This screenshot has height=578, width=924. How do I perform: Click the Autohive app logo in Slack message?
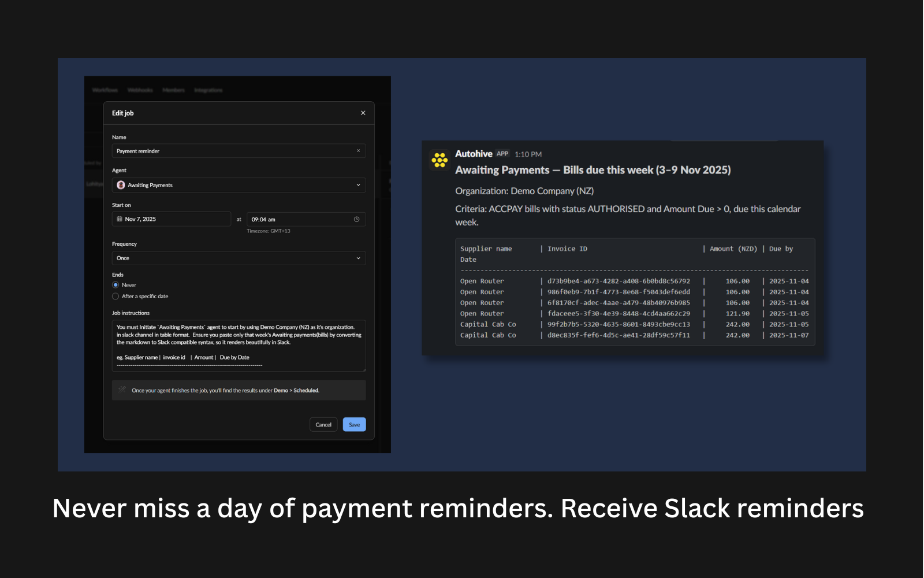point(440,160)
